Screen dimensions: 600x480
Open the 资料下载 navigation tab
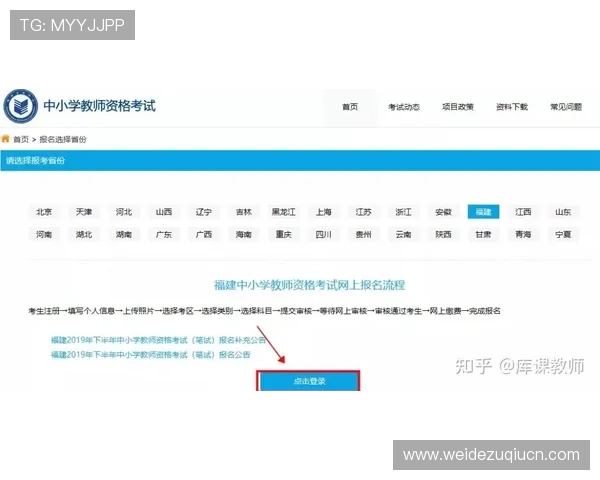pyautogui.click(x=512, y=107)
